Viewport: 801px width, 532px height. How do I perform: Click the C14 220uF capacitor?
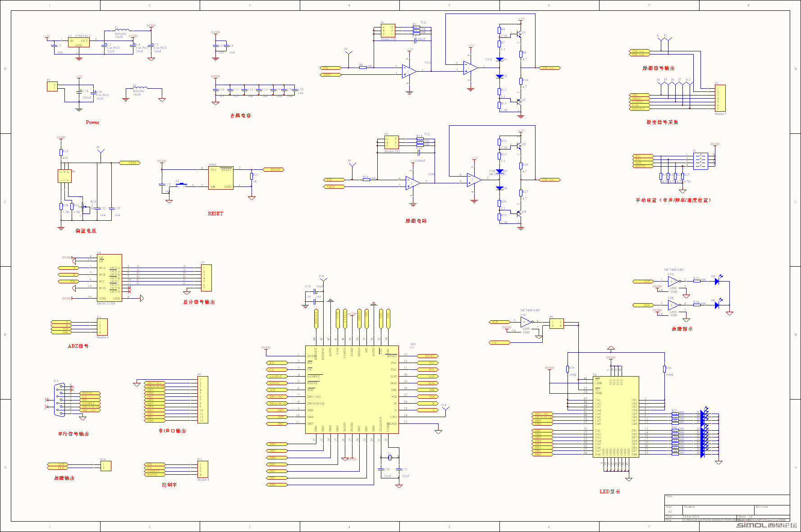[79, 92]
